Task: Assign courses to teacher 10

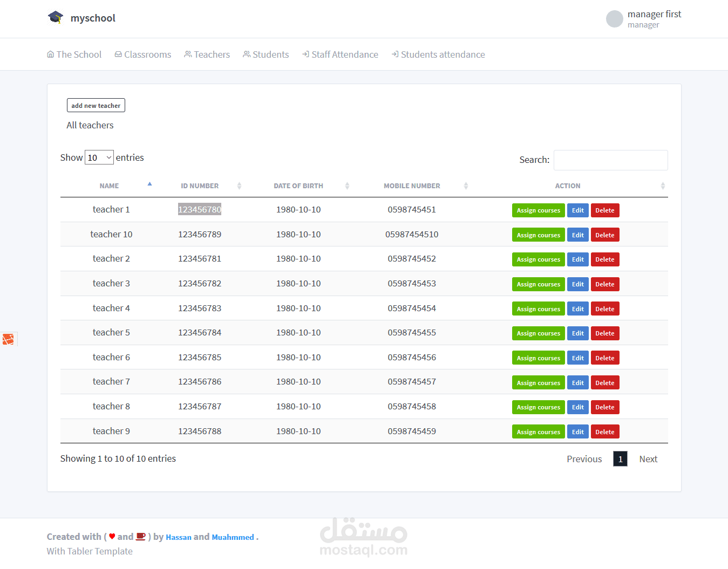Action: click(x=539, y=235)
